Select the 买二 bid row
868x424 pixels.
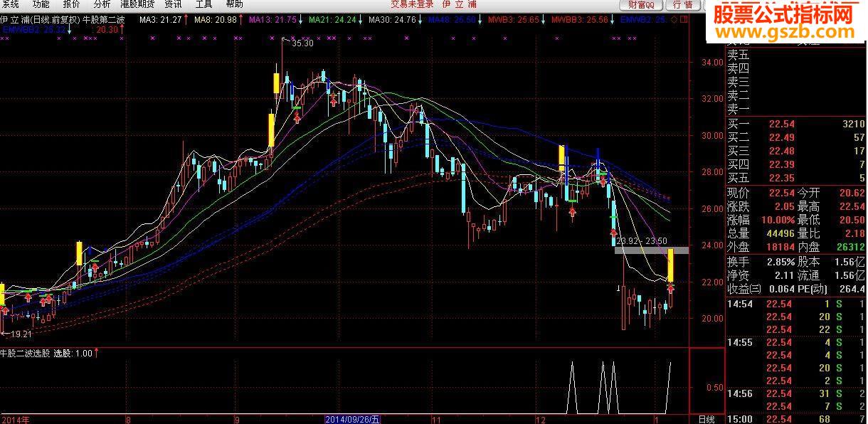(x=796, y=137)
